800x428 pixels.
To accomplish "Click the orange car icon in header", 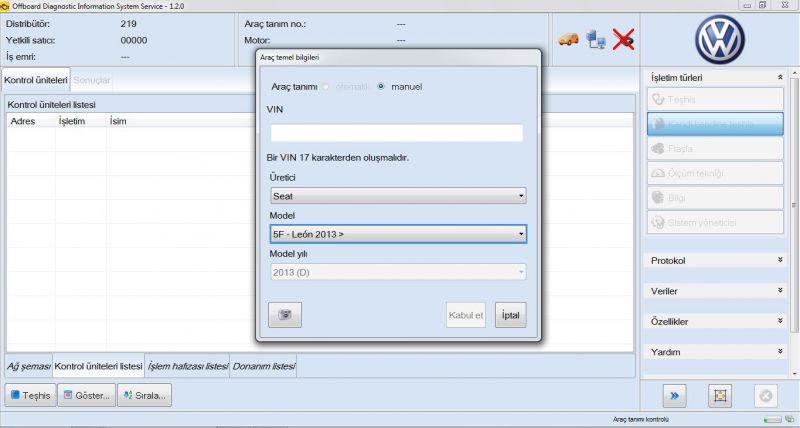I will [x=568, y=39].
